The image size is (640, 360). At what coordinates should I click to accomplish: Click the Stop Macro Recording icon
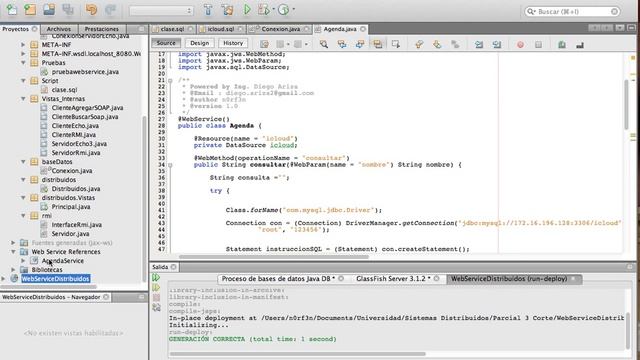(538, 44)
